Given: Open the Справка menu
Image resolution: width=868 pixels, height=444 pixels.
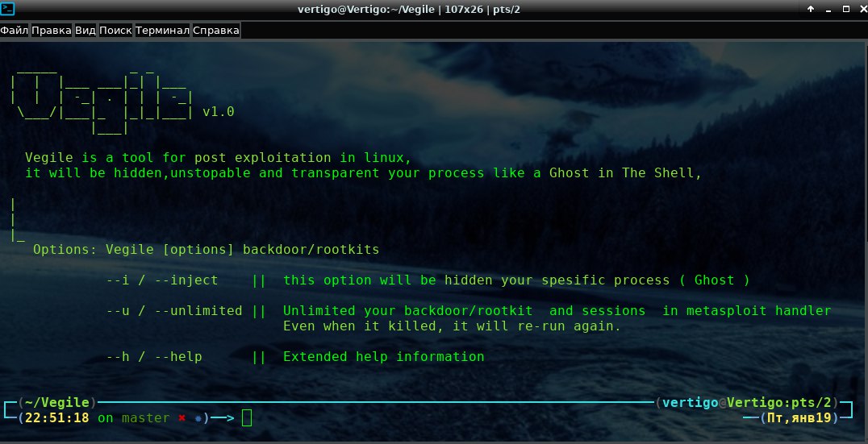Looking at the screenshot, I should (216, 31).
